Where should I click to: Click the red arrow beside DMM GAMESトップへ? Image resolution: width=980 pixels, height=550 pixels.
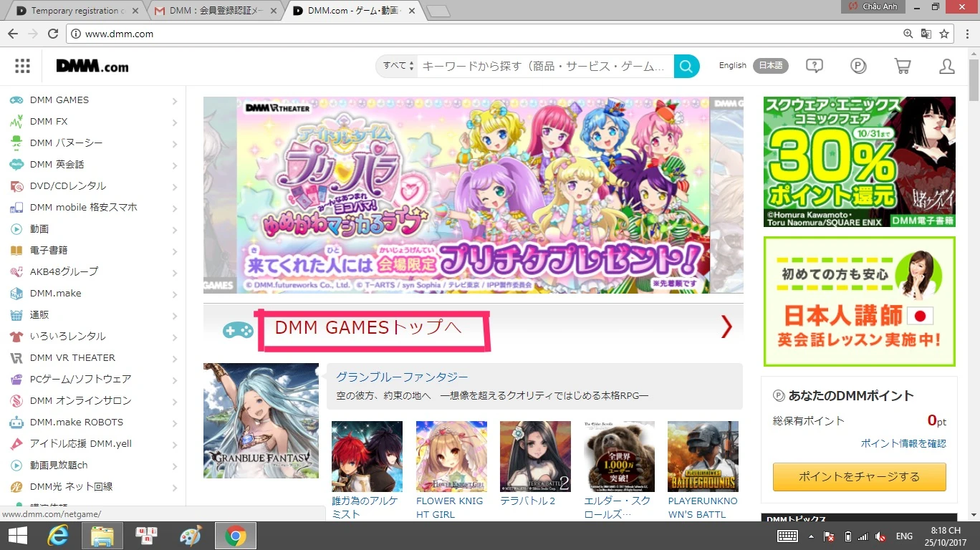click(x=726, y=327)
